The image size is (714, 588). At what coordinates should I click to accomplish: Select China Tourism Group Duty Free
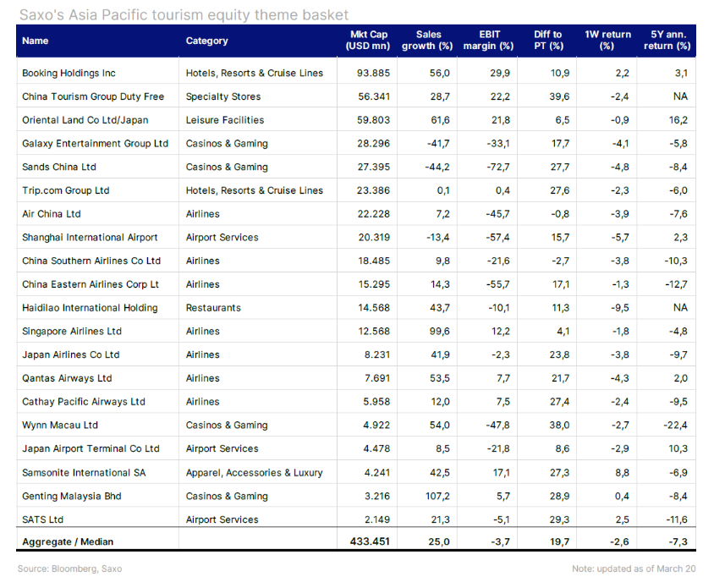[x=93, y=96]
